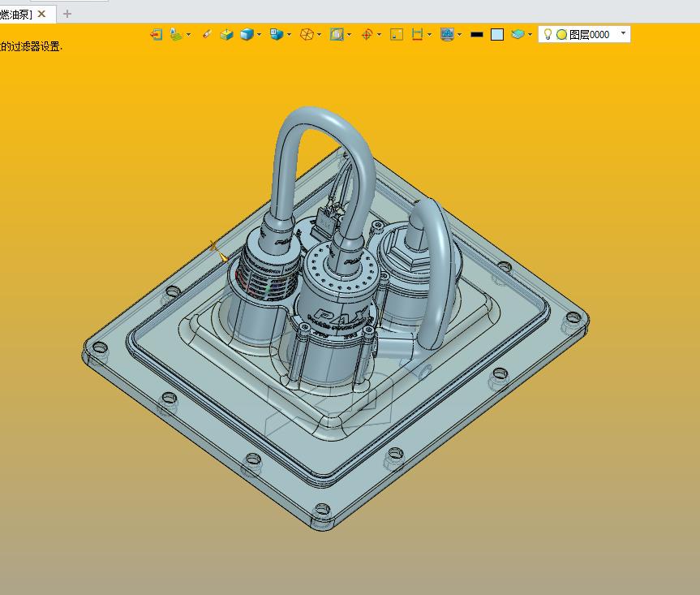Image resolution: width=700 pixels, height=595 pixels.
Task: Add a new tab with plus button
Action: pos(67,14)
